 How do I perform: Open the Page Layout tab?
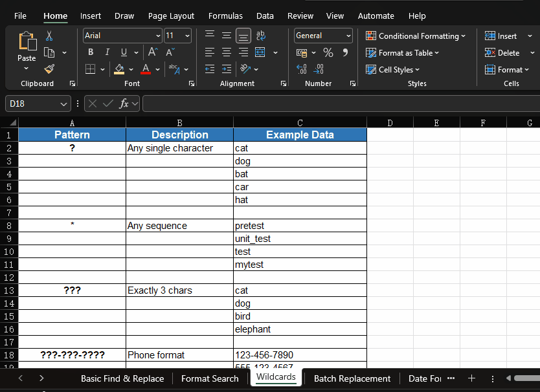point(171,16)
